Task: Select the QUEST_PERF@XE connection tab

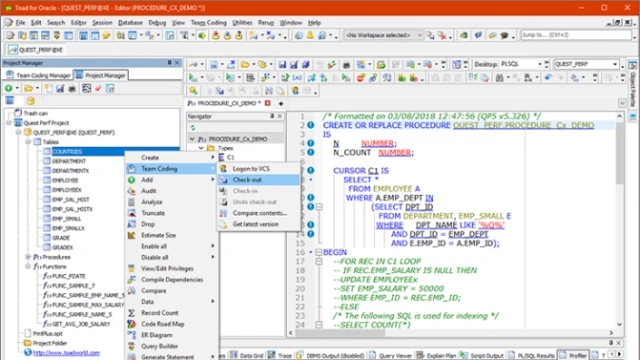Action: click(36, 50)
